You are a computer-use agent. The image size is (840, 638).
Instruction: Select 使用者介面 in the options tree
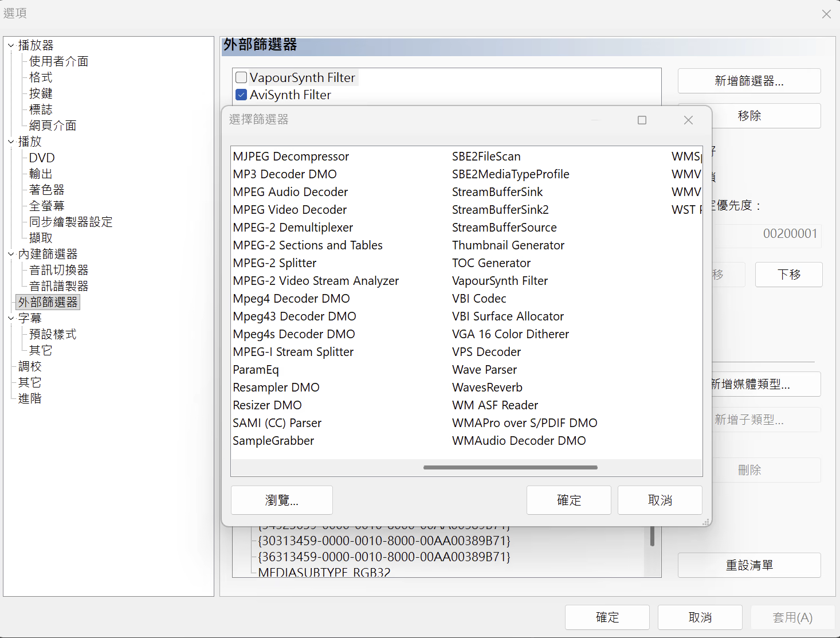click(58, 61)
